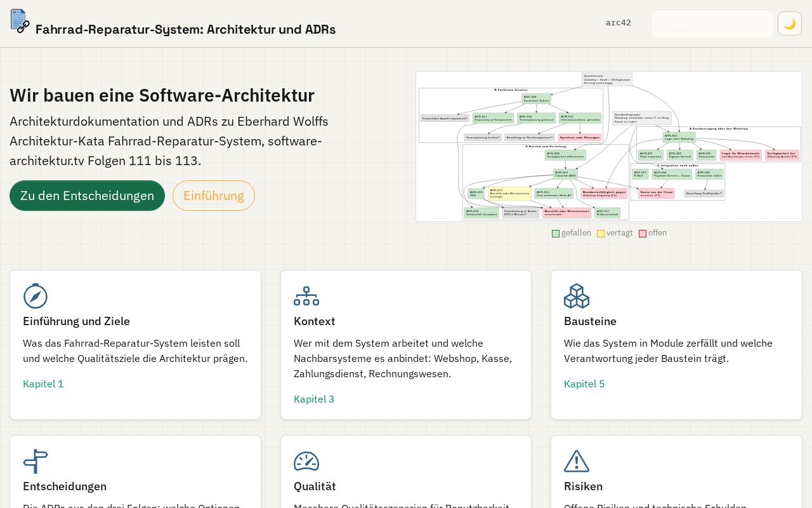
Task: Click the 'Risiken' card heading
Action: coord(583,486)
